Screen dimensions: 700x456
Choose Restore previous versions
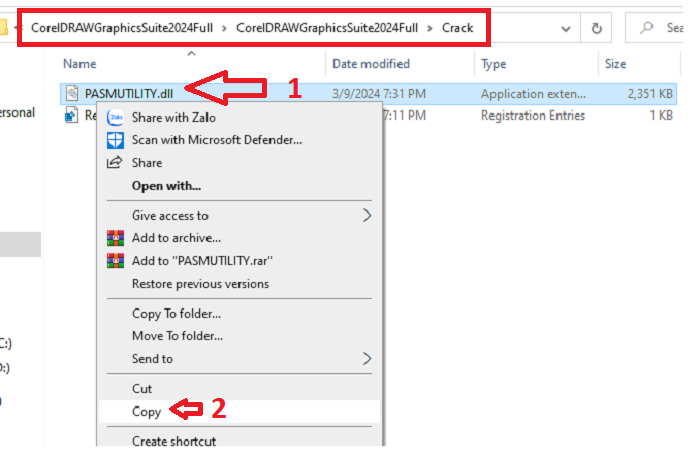click(x=200, y=284)
